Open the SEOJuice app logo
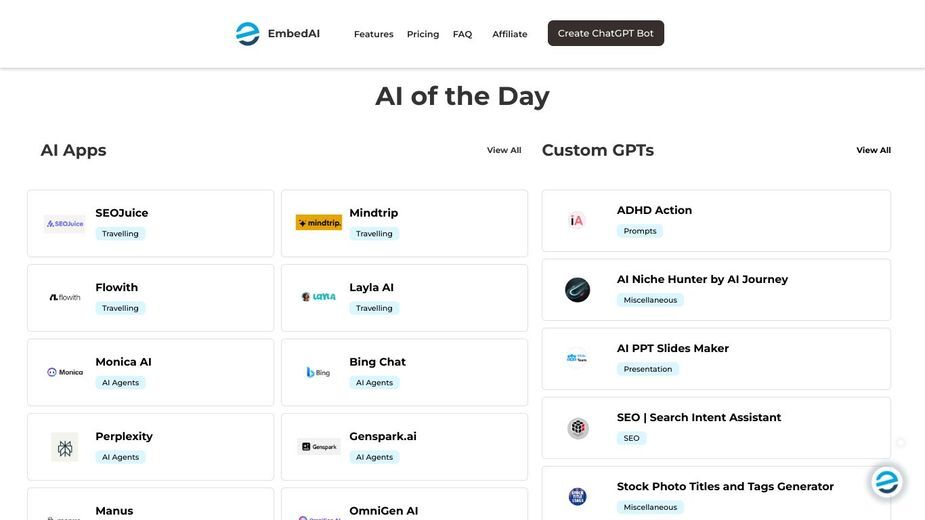Screen dimensions: 925x520 tap(65, 224)
